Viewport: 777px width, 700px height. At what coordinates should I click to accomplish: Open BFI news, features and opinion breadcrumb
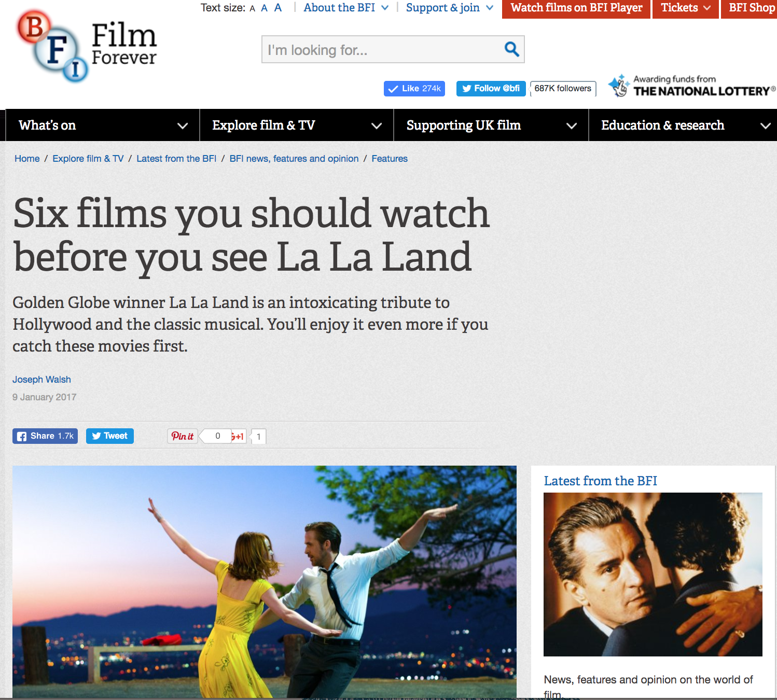click(x=294, y=159)
